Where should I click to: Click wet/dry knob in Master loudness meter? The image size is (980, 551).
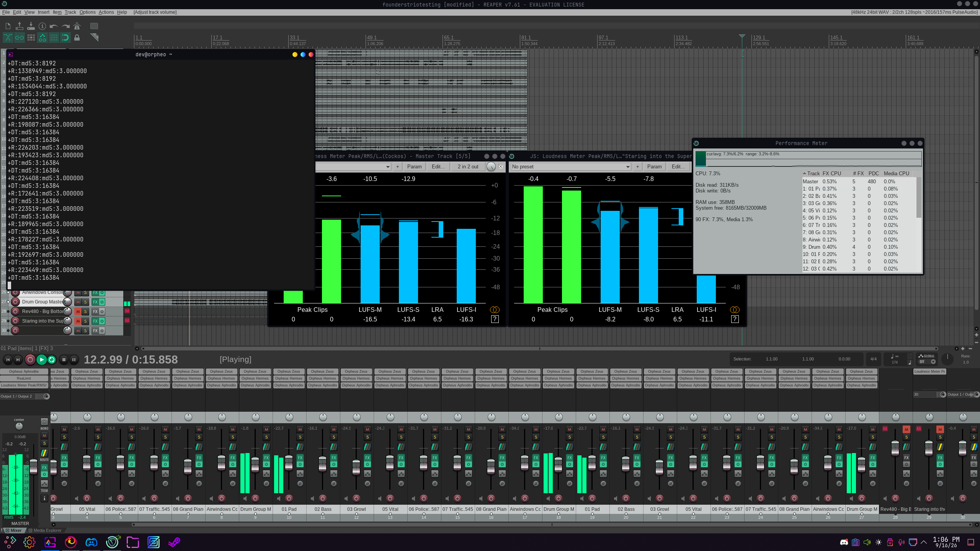(491, 167)
